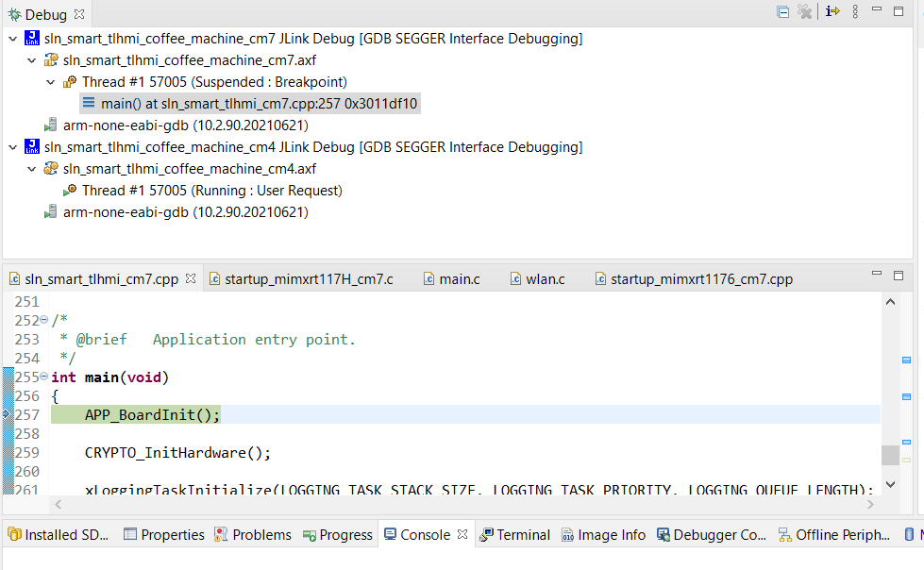Fold the comment block at line 252
924x570 pixels.
point(44,321)
